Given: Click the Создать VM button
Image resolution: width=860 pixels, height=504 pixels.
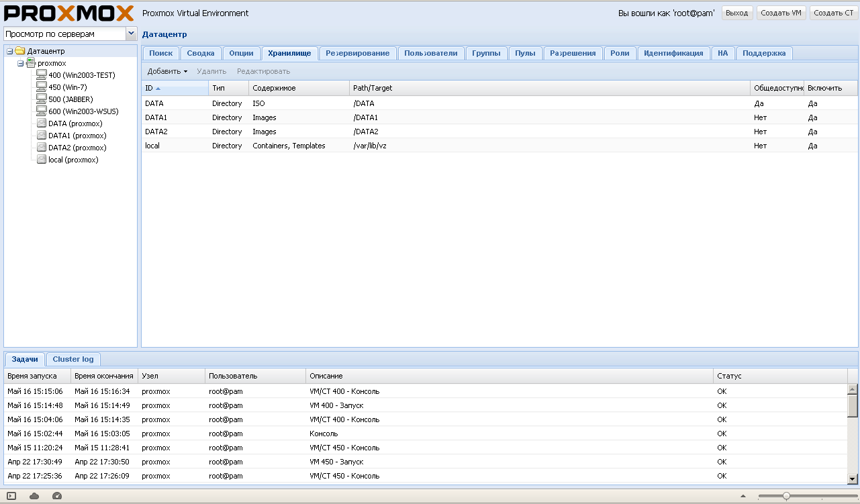Looking at the screenshot, I should (781, 13).
